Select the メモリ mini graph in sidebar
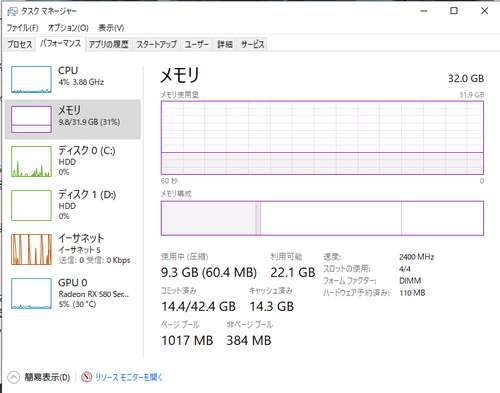 31,119
